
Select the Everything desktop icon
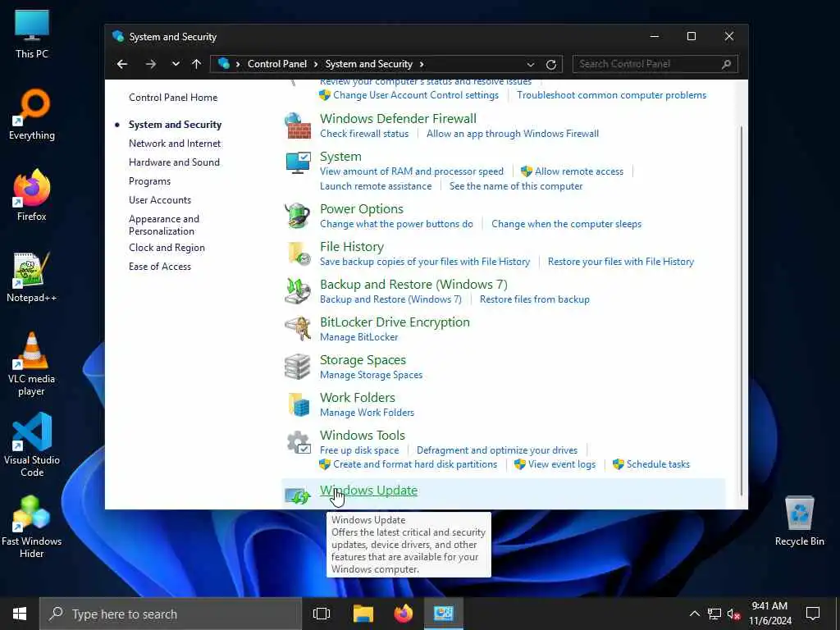pos(32,114)
